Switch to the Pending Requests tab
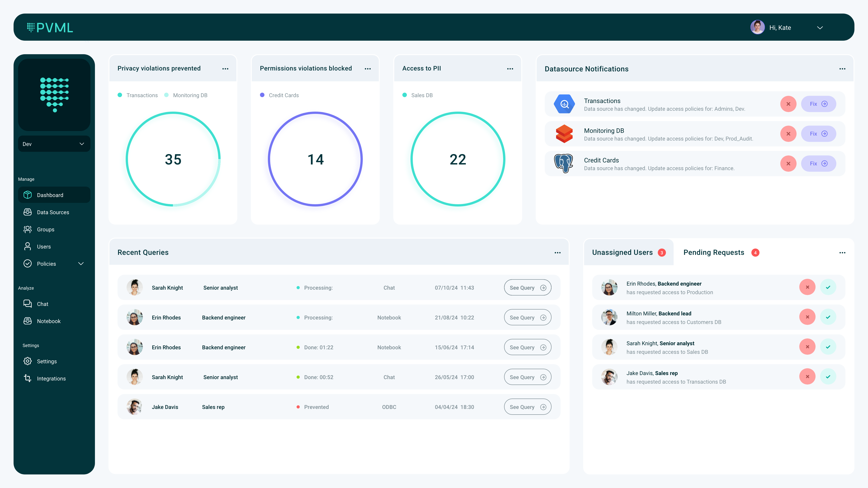868x488 pixels. tap(714, 252)
